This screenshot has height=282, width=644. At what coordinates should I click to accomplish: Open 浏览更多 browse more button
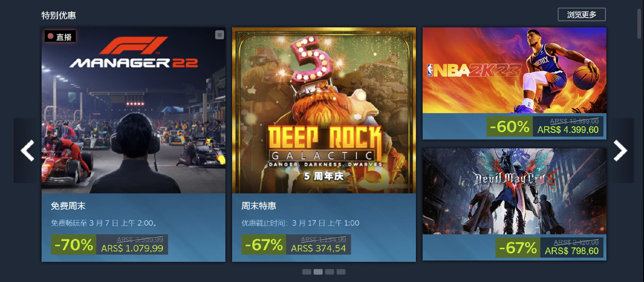582,14
